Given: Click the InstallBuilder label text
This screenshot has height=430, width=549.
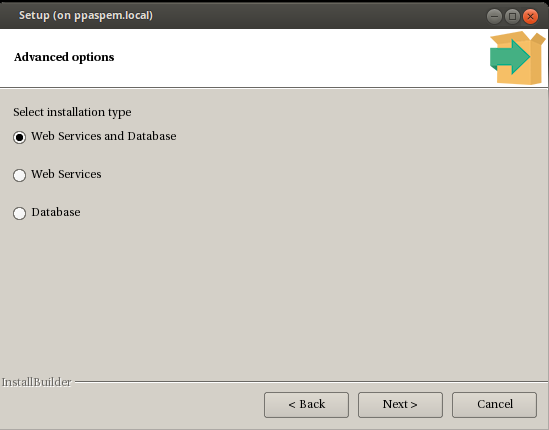Looking at the screenshot, I should (x=36, y=382).
